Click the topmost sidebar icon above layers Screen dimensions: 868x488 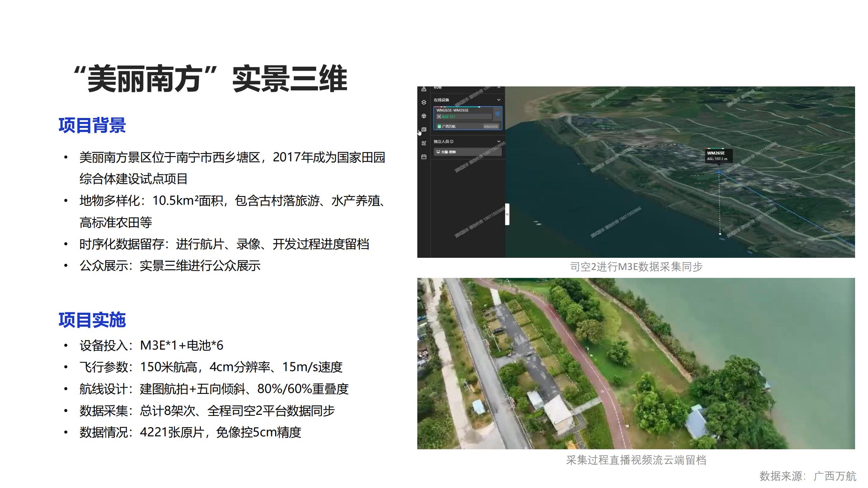(424, 89)
